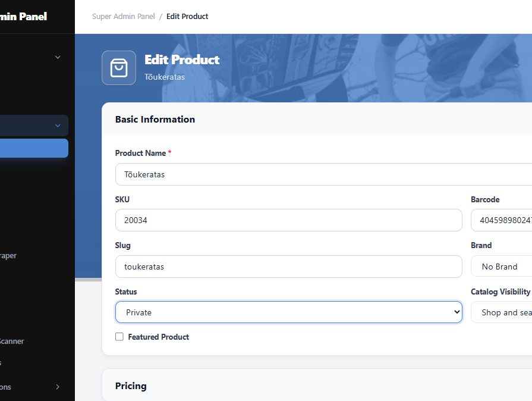Focus the Product Name input field
The height and width of the screenshot is (401, 532).
pos(324,174)
